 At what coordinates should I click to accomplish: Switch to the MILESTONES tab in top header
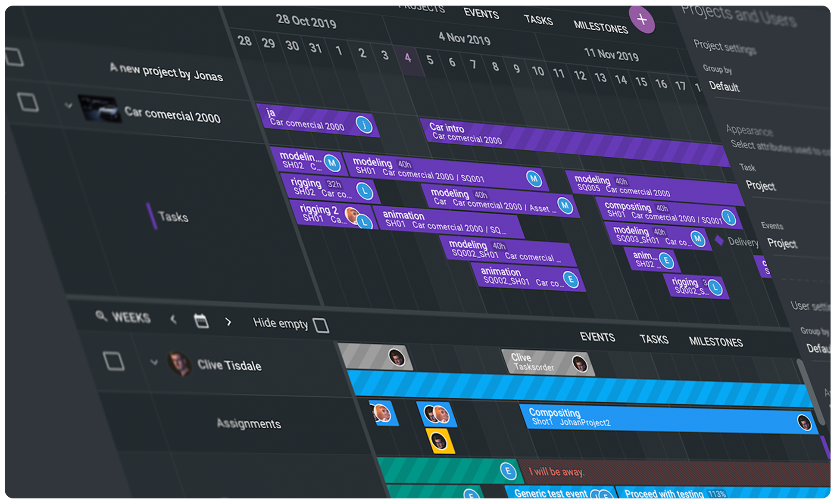click(600, 27)
